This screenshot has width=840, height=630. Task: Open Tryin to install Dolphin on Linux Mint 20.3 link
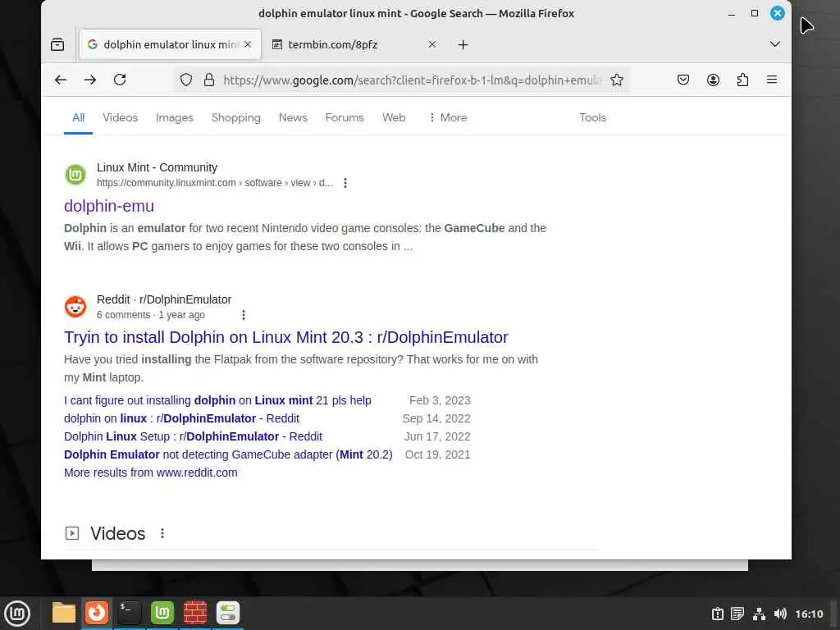(286, 337)
